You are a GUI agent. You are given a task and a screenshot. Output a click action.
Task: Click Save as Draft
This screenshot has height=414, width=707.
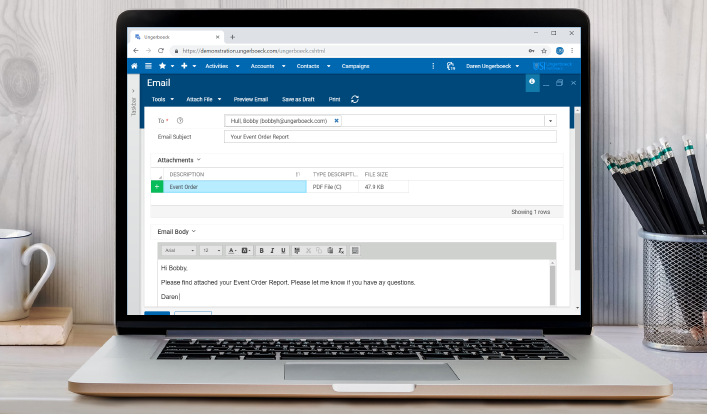(x=298, y=99)
